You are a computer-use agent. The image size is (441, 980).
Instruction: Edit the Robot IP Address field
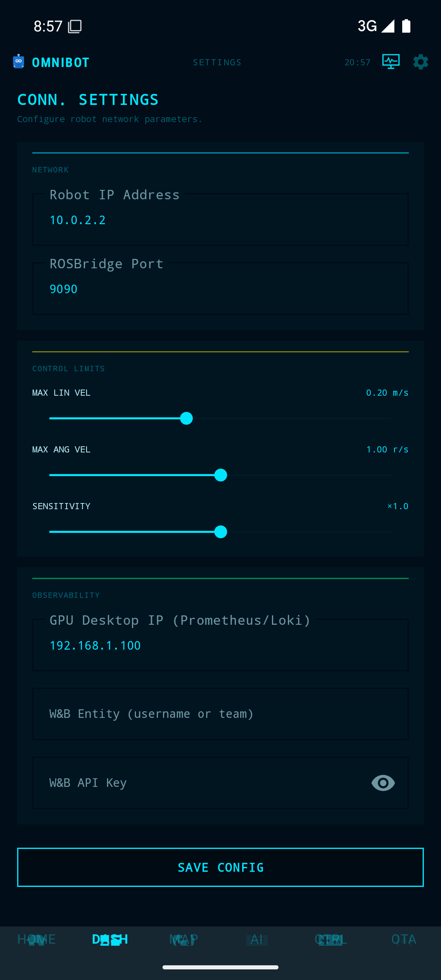pos(220,219)
